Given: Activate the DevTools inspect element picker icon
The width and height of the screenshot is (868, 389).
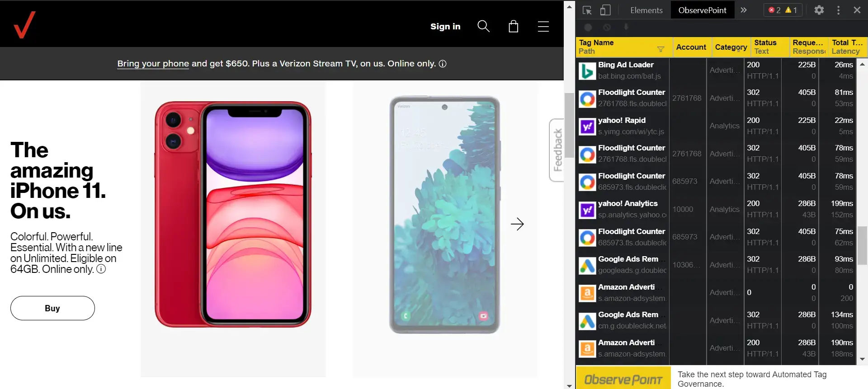Looking at the screenshot, I should point(587,10).
